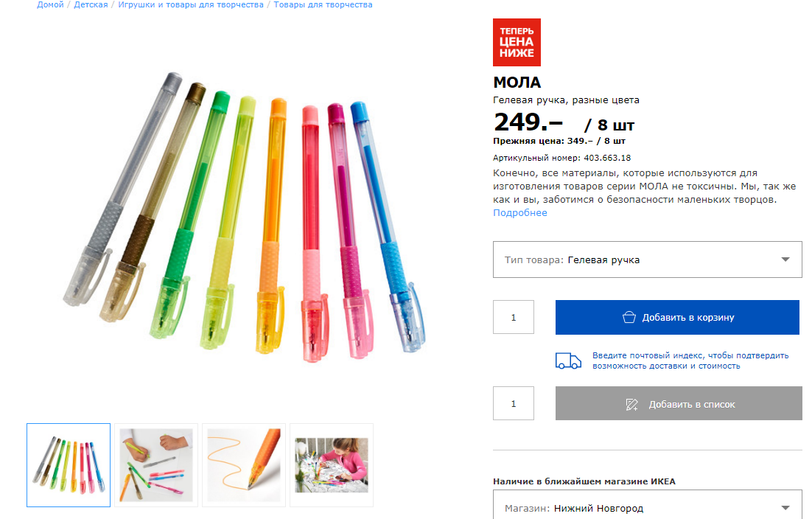Open the 'Товары для творчества' breadcrumb
812x519 pixels.
[323, 4]
